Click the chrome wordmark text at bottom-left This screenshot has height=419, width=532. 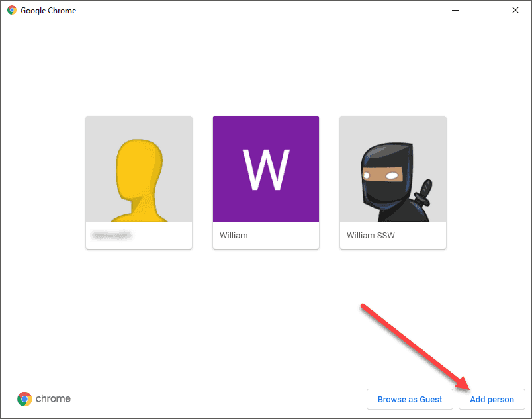[x=53, y=398]
